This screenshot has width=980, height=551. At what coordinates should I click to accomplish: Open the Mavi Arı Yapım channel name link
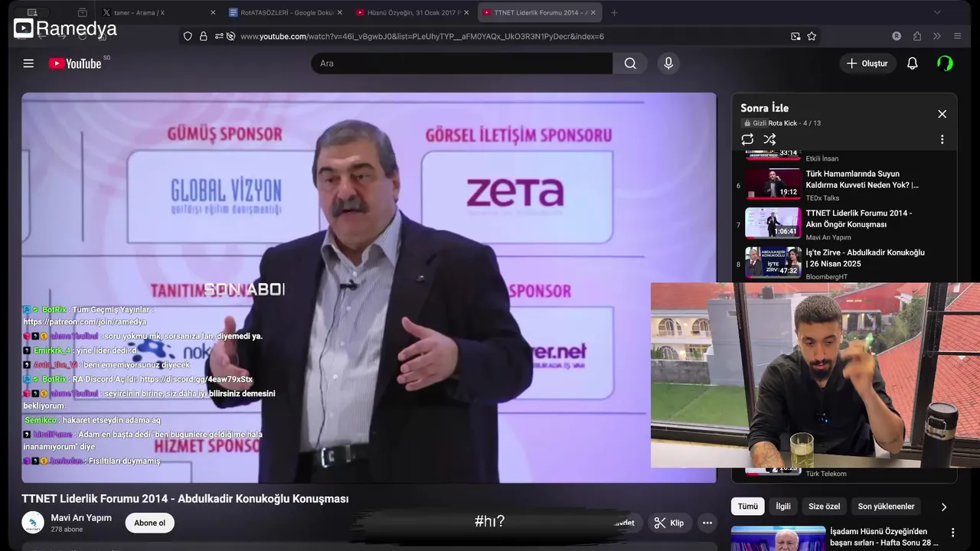pos(81,518)
